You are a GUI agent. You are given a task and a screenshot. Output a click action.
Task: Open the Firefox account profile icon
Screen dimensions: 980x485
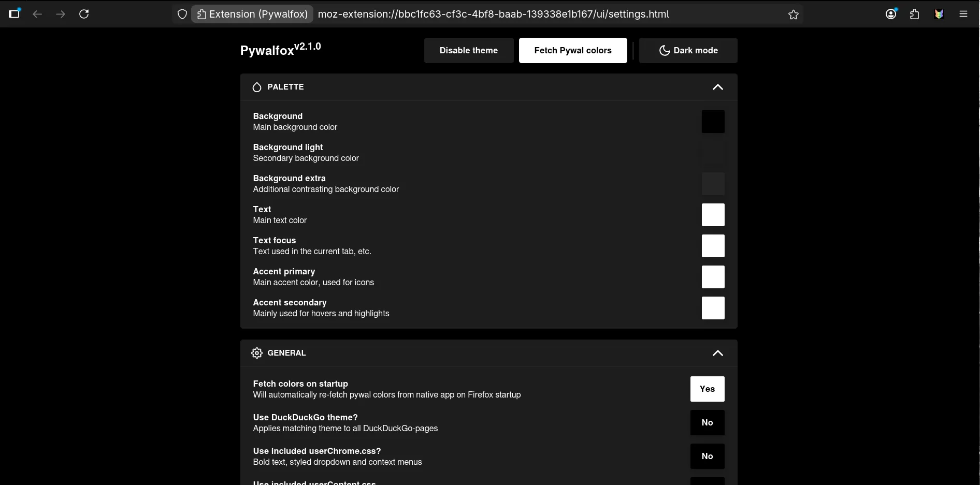tap(891, 14)
